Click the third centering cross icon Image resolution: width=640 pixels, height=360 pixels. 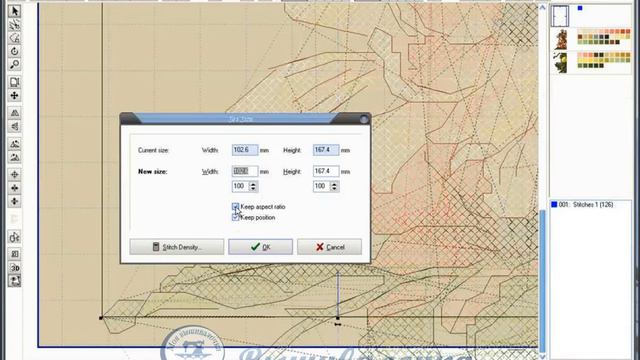pos(14,201)
